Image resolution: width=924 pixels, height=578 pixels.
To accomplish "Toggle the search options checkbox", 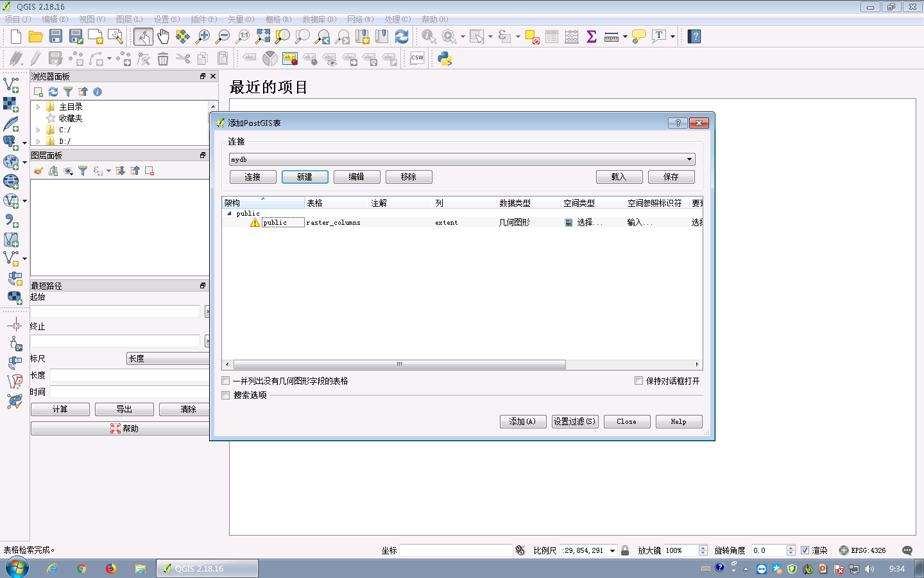I will (x=226, y=396).
